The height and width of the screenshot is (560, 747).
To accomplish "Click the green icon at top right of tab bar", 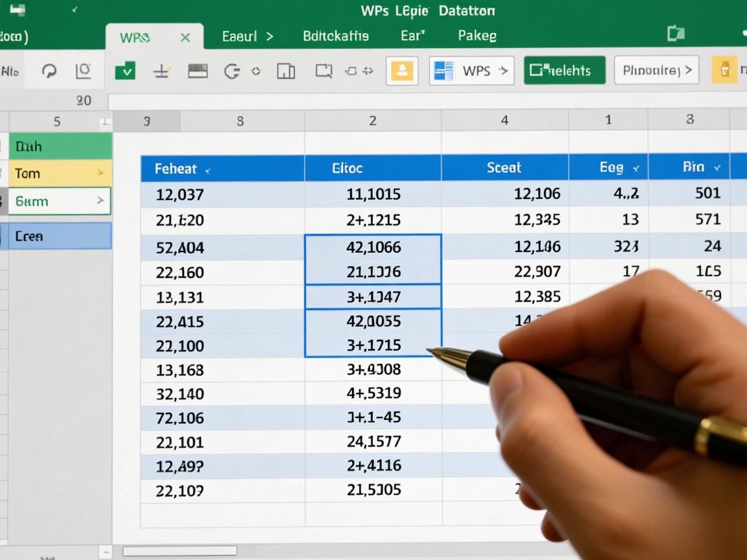I will pos(676,34).
